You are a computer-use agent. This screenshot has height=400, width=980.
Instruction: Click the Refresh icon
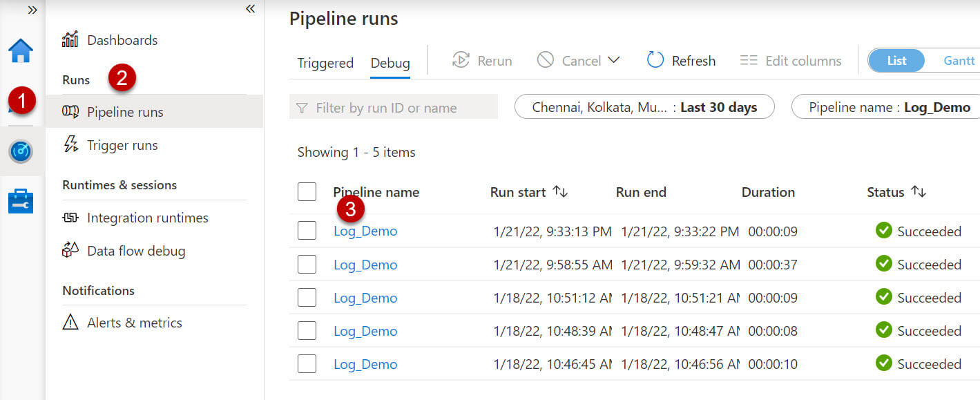click(655, 61)
